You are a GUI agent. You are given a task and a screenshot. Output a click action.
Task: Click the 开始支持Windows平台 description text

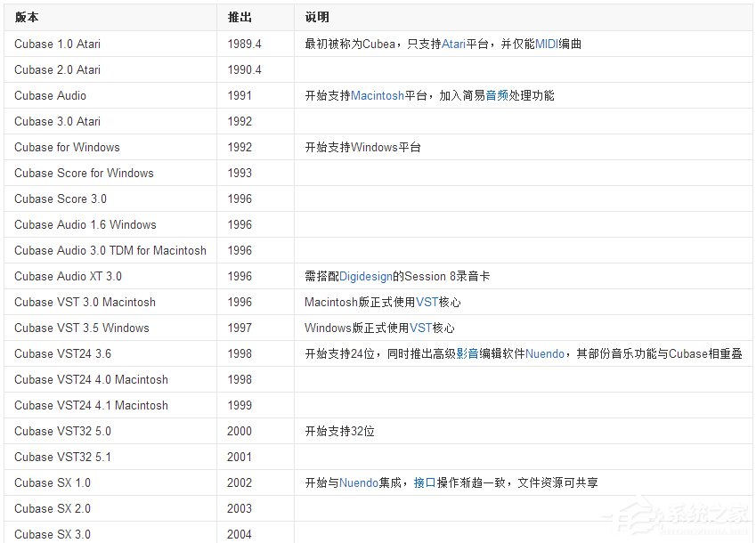363,147
